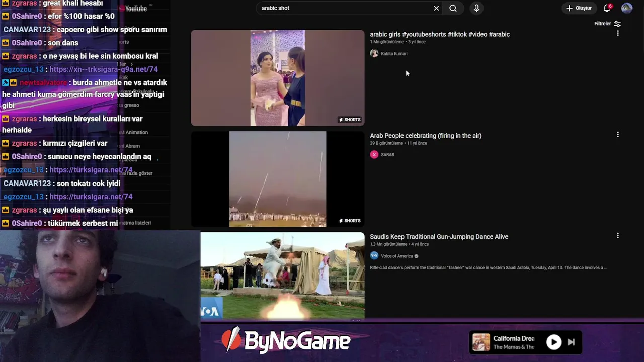
Task: Open Kabita Kumari channel name
Action: 394,54
